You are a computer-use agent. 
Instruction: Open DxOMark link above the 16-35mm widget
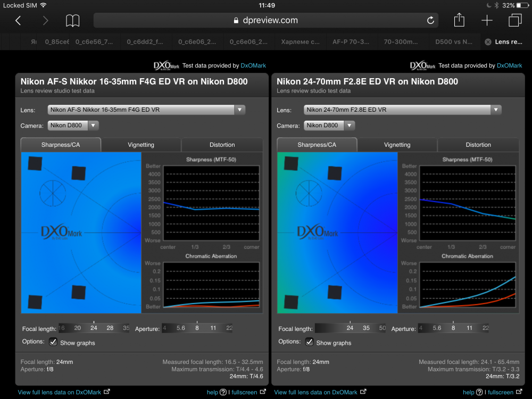click(253, 65)
